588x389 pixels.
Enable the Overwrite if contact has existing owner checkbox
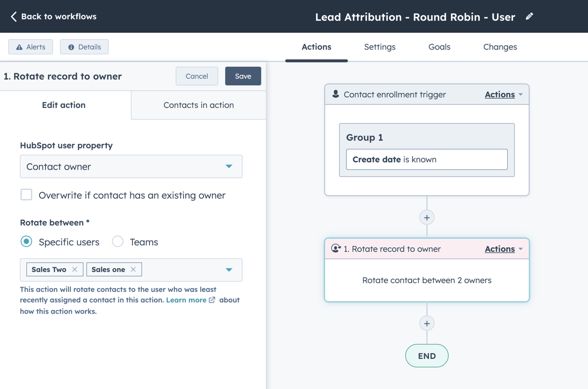tap(26, 194)
